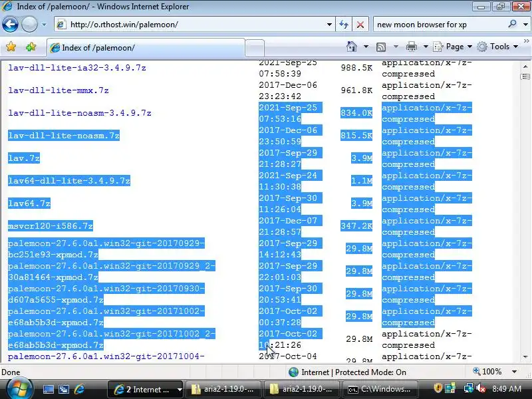
Task: Refresh the page with the Refresh icon
Action: tap(344, 25)
